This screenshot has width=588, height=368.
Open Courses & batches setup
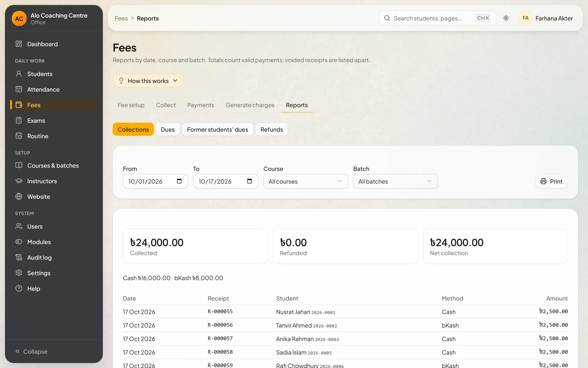pos(54,166)
